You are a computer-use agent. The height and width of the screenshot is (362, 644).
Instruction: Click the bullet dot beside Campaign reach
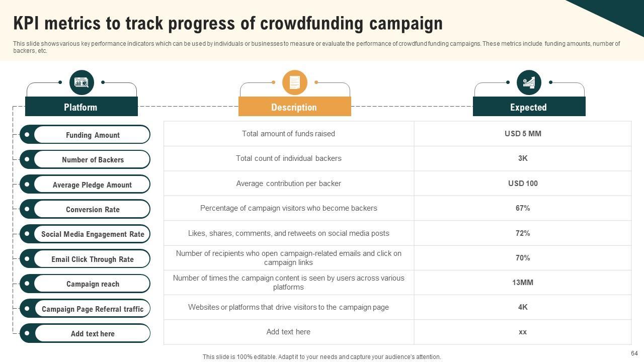click(x=27, y=284)
